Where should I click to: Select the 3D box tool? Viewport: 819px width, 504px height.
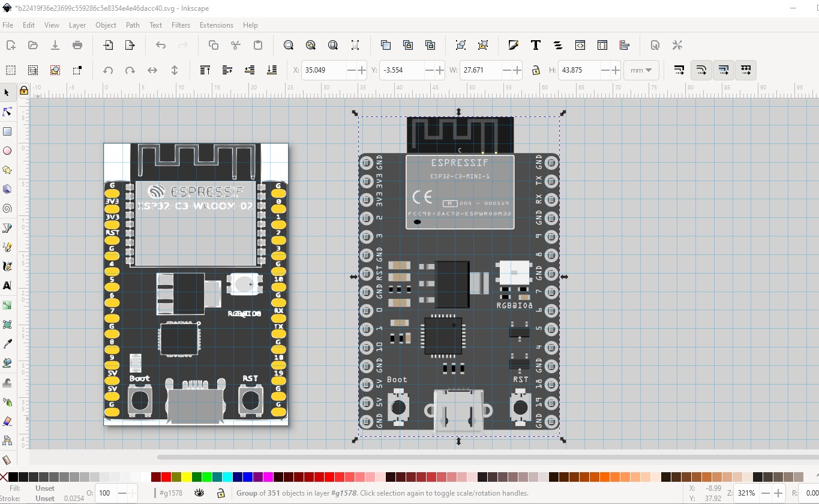tap(7, 189)
